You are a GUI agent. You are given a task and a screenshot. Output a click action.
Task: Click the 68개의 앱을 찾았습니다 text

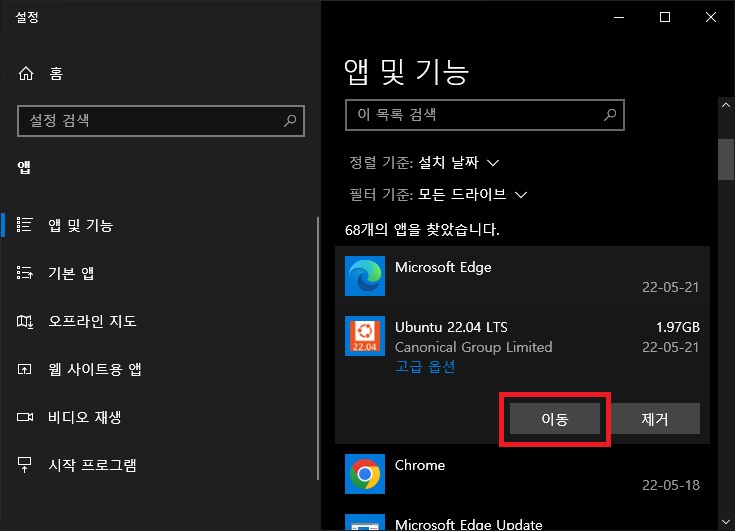(422, 230)
